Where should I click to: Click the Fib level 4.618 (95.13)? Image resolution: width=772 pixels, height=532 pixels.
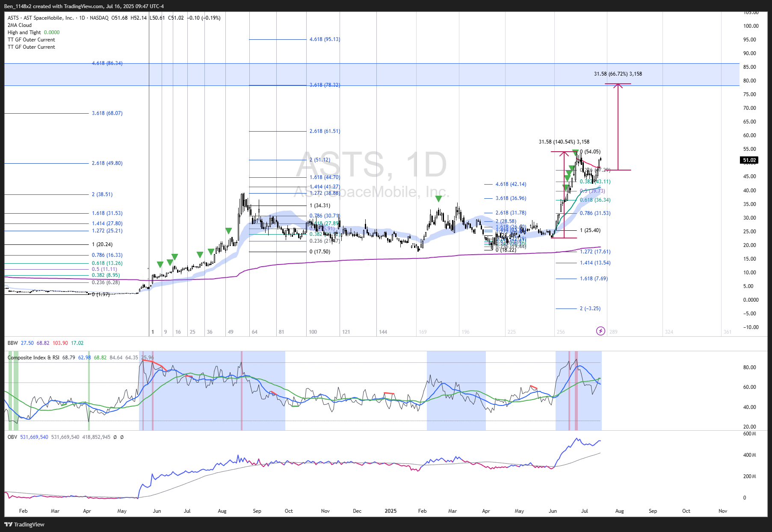(x=325, y=39)
